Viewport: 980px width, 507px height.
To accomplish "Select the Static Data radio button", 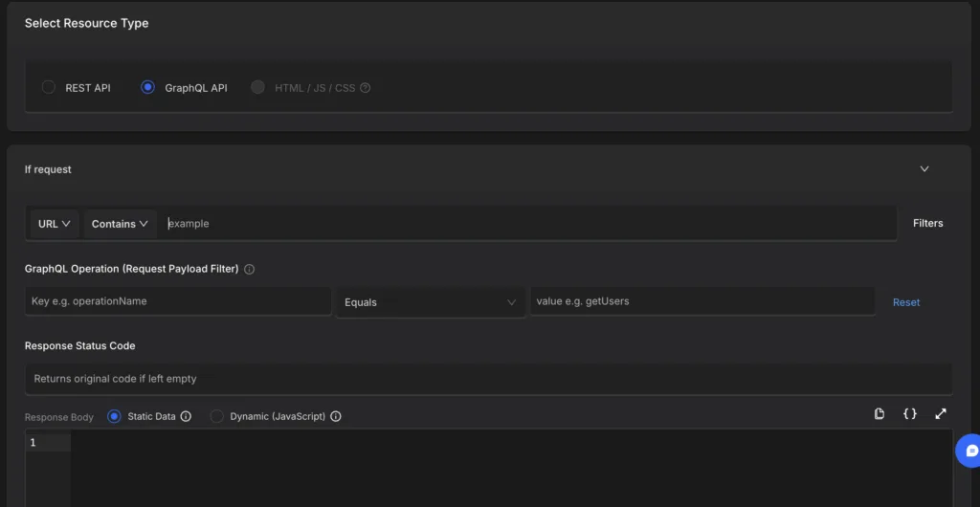I will pyautogui.click(x=114, y=416).
